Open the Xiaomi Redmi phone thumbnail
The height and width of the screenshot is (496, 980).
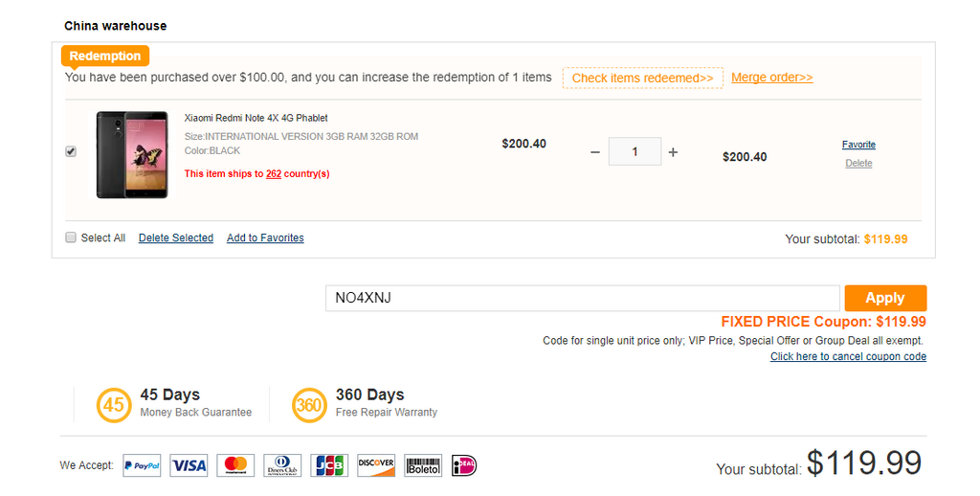pos(132,154)
